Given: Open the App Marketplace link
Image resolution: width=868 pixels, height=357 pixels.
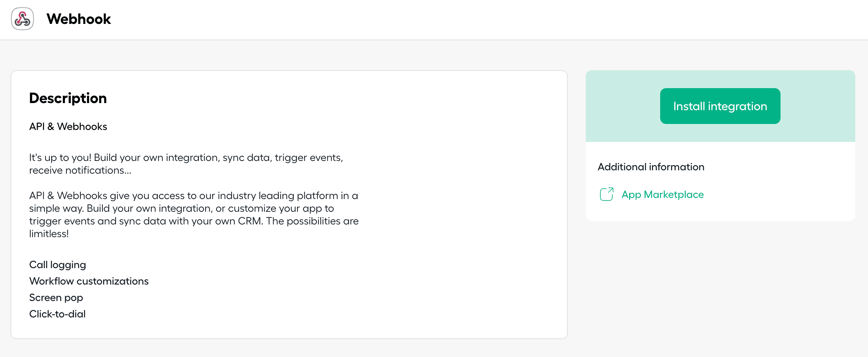Looking at the screenshot, I should 662,195.
